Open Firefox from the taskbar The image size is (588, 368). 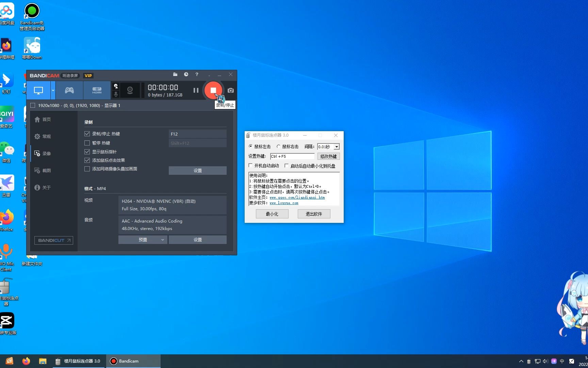tap(26, 361)
